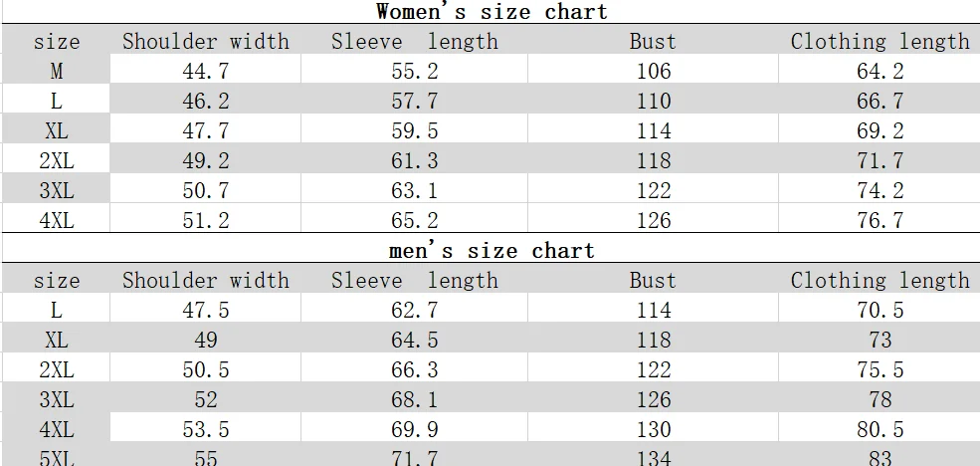Click the Sleeve length header in men's chart
The image size is (980, 466).
click(414, 280)
